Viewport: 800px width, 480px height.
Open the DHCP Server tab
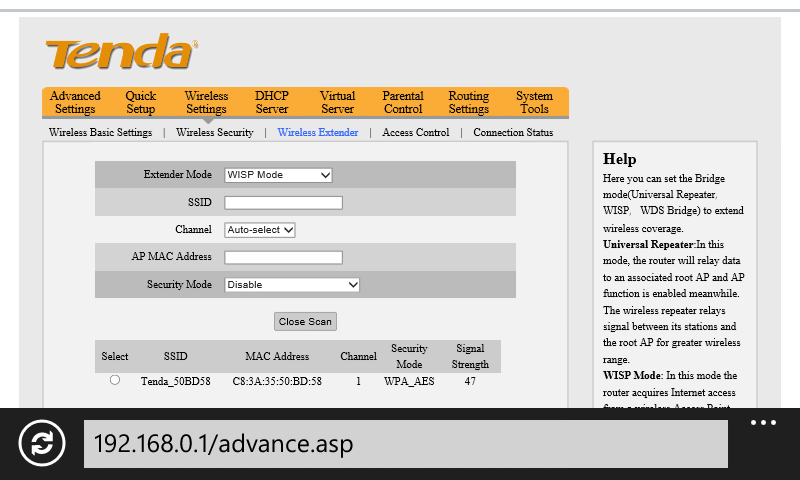coord(272,103)
